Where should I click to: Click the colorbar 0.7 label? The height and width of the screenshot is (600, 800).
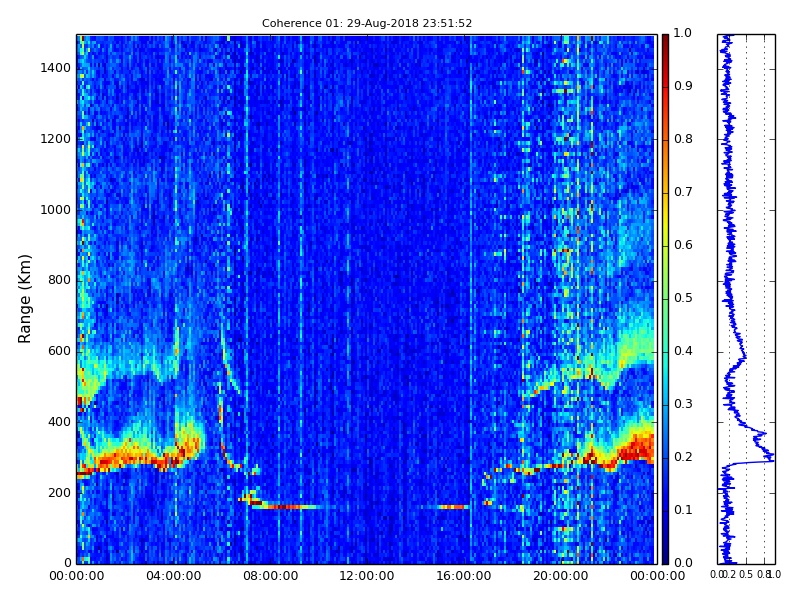coord(683,192)
